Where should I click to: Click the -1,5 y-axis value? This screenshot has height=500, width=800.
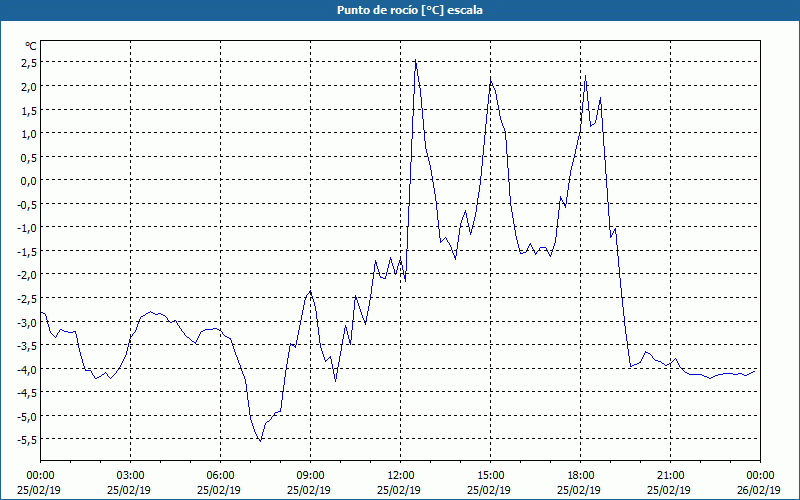(27, 251)
